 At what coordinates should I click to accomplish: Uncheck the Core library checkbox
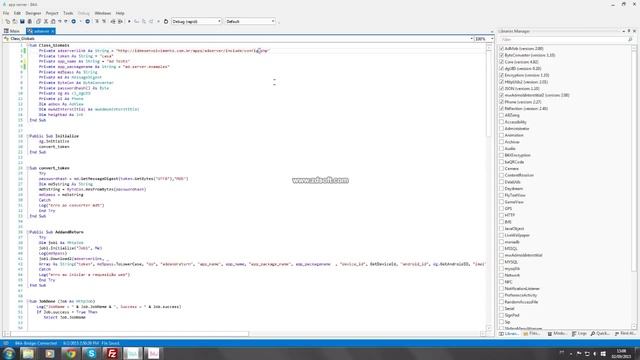coord(501,62)
